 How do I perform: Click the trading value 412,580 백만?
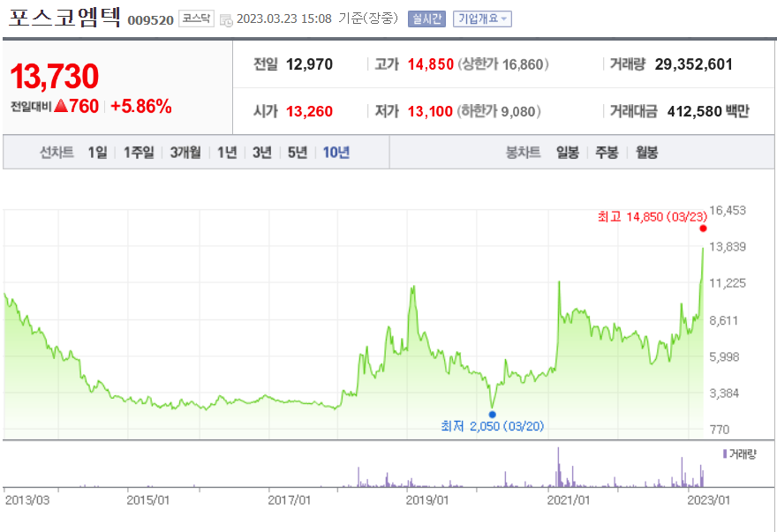[708, 111]
